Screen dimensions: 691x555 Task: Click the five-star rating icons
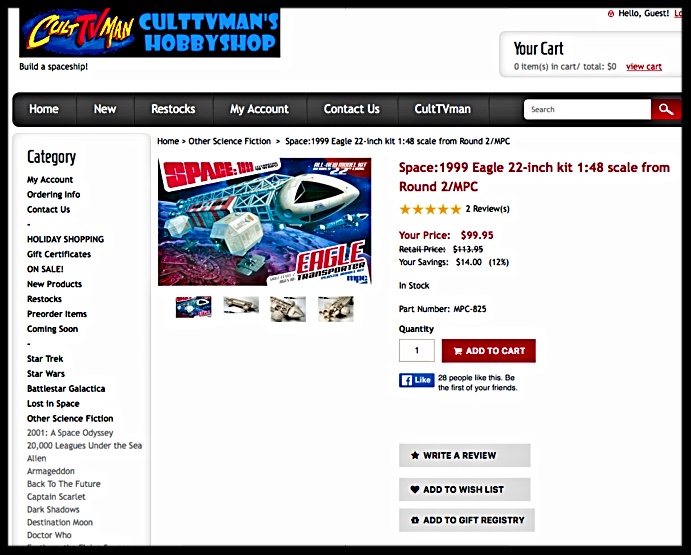(430, 209)
